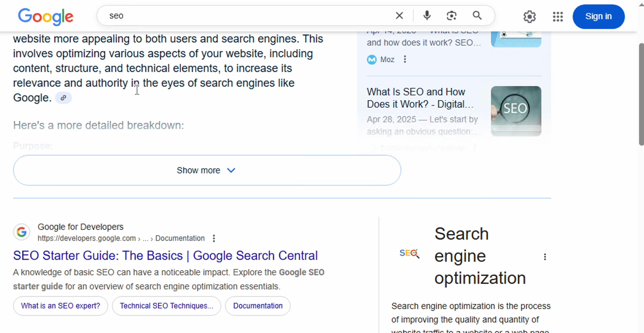Open the quick settings gear
Image resolution: width=644 pixels, height=333 pixels.
[529, 17]
